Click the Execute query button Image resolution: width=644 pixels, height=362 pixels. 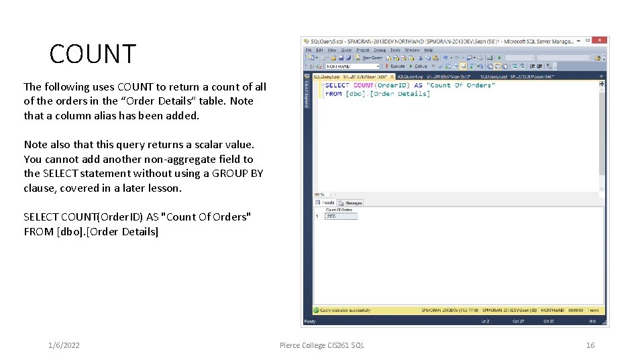tap(395, 66)
